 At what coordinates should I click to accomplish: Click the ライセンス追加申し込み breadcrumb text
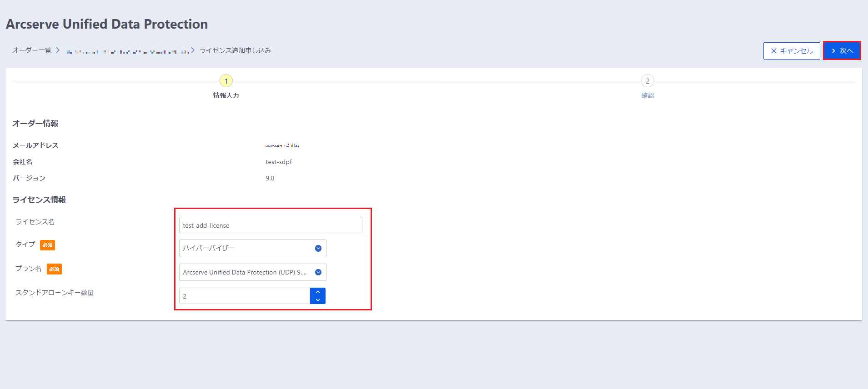tap(236, 50)
